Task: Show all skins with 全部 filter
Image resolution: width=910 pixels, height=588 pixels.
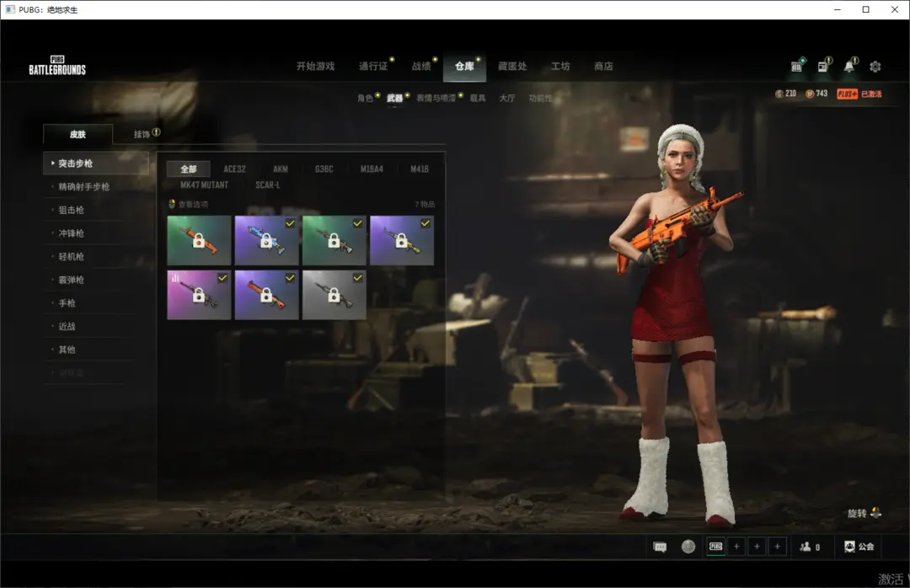Action: tap(189, 169)
